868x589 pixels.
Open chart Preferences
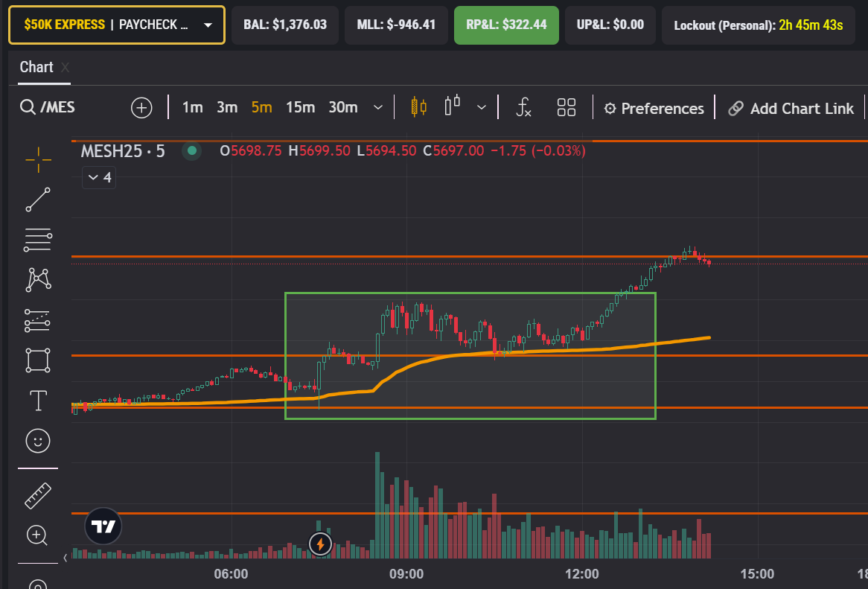[x=654, y=109]
